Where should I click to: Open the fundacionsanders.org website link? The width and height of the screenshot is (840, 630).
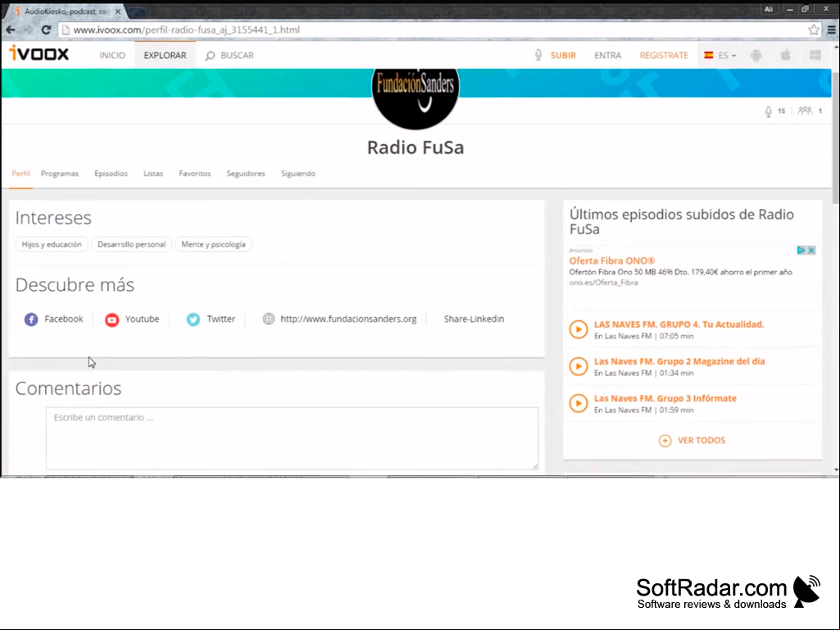point(348,319)
